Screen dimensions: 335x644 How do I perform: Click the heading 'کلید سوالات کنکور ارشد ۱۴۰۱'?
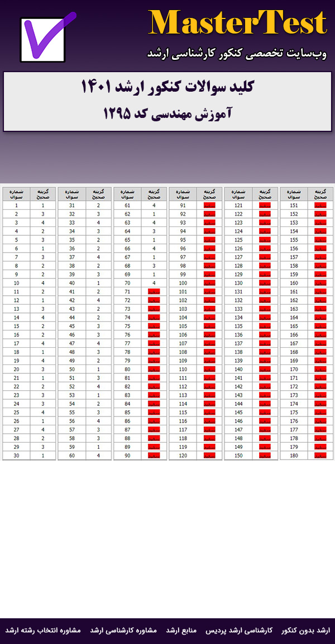167,88
